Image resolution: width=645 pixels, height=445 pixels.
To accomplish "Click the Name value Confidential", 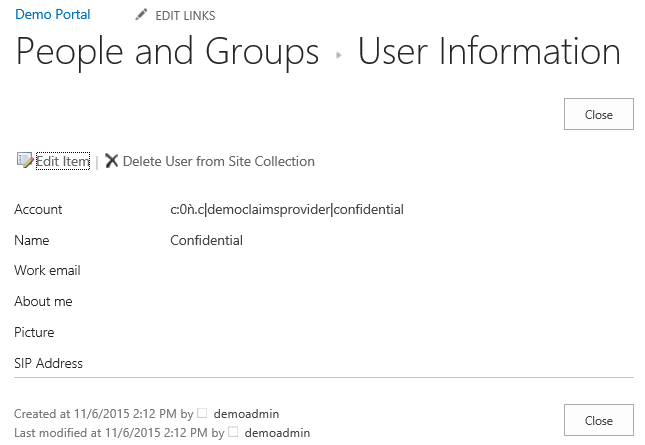I will point(206,240).
